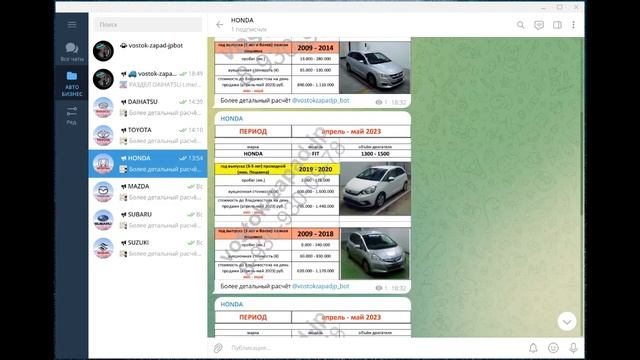Open the 2009 - 2014 silver car photo
This screenshot has height=360, width=640.
375,67
